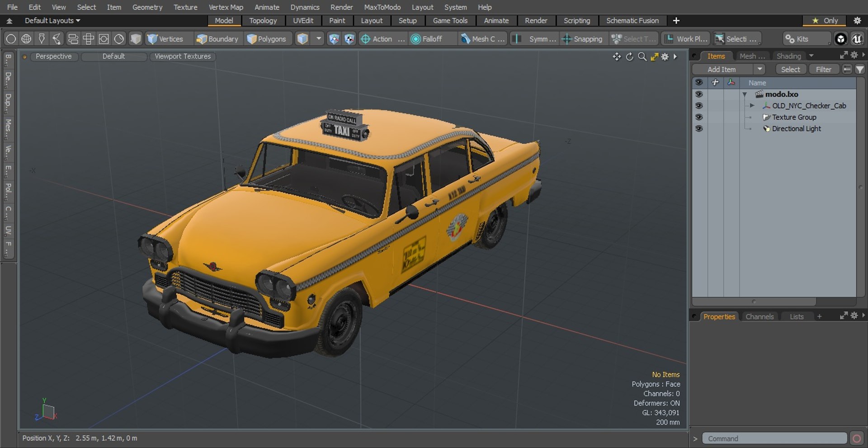The width and height of the screenshot is (868, 448).
Task: Click the viewport move/pan icon
Action: click(617, 57)
